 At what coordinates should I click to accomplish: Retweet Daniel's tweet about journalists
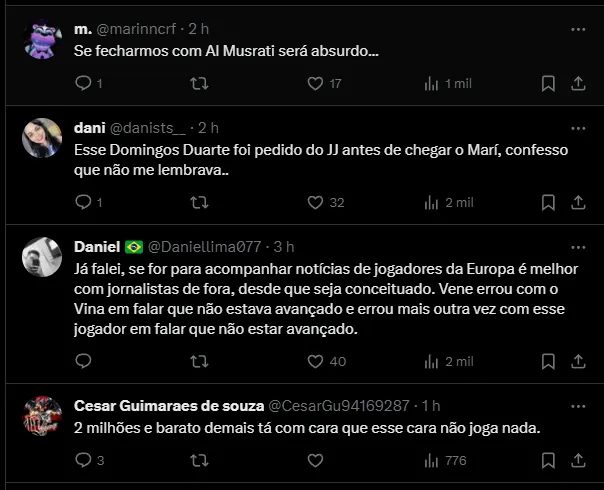[x=199, y=361]
